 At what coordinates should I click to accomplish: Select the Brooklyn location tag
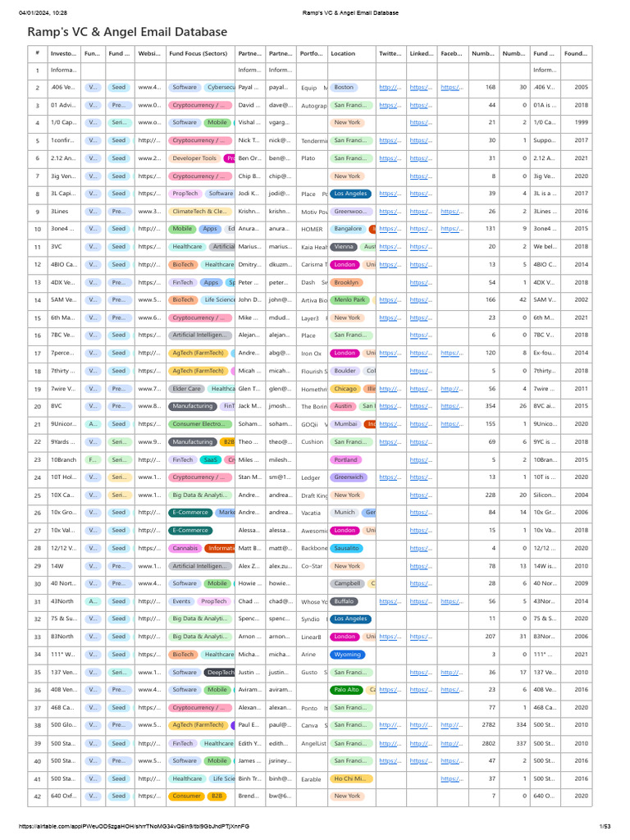pyautogui.click(x=347, y=283)
